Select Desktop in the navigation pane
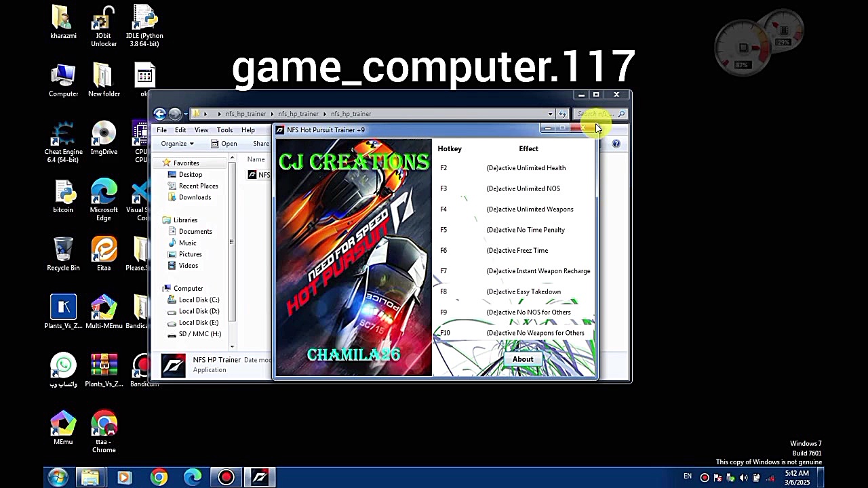 [191, 175]
